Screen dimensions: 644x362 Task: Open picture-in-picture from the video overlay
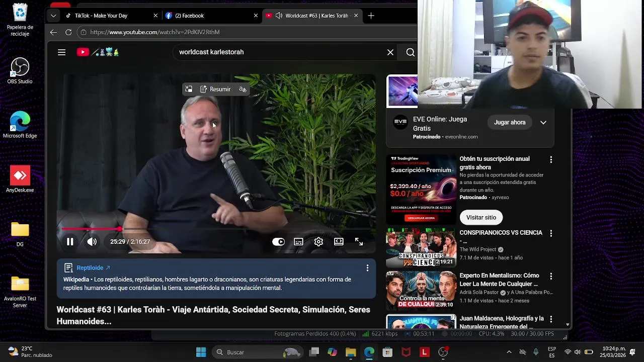coord(189,89)
